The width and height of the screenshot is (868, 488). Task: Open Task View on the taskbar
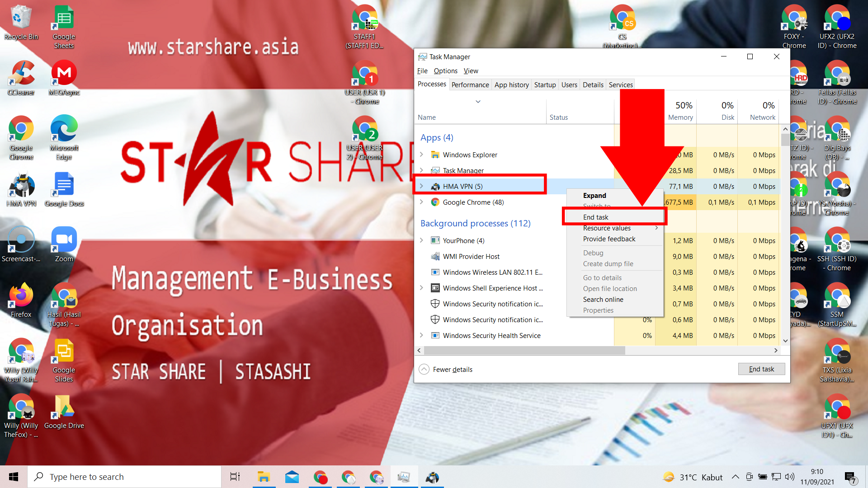(x=235, y=477)
